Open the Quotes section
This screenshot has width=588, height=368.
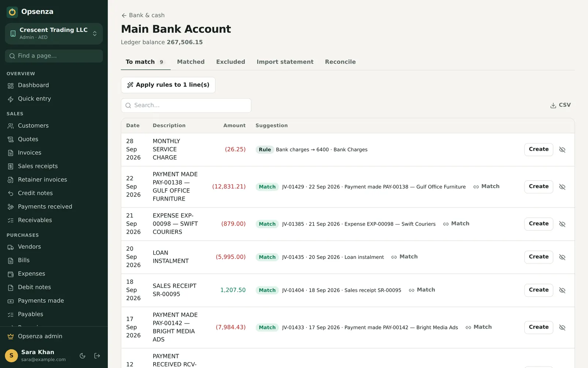click(x=54, y=139)
